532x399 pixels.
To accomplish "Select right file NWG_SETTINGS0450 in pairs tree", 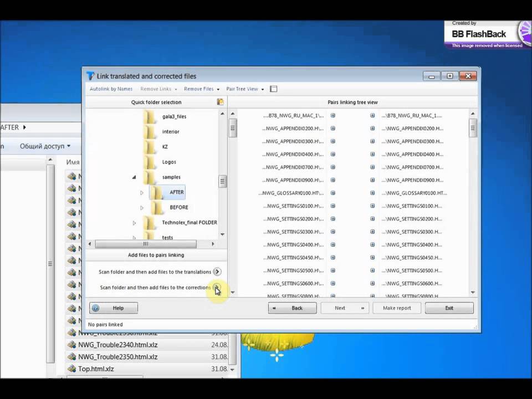I will coord(412,258).
